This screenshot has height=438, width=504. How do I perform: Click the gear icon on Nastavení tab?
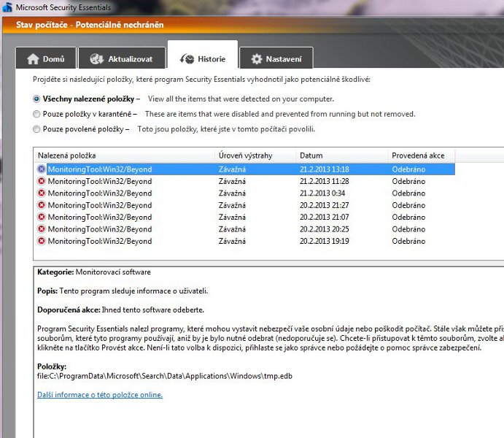tap(256, 60)
